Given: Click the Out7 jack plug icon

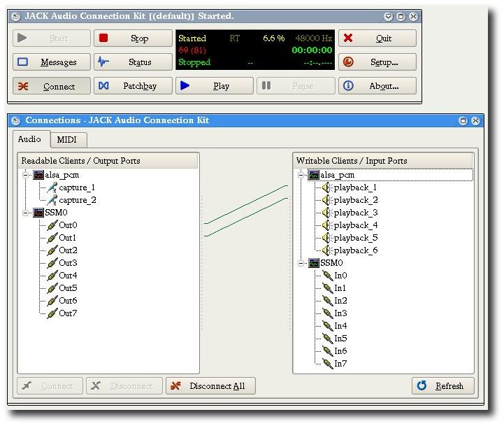Looking at the screenshot, I should (52, 313).
